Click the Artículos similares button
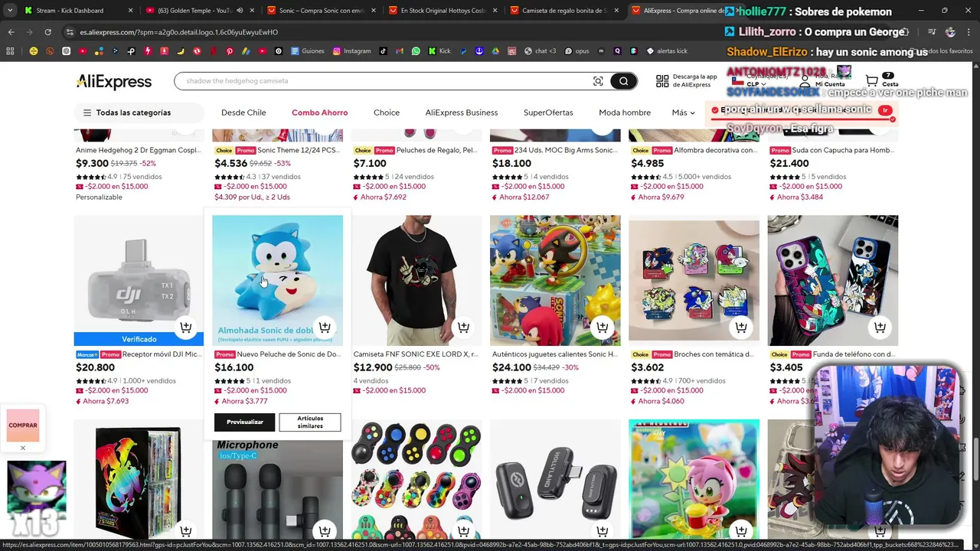 click(x=310, y=422)
